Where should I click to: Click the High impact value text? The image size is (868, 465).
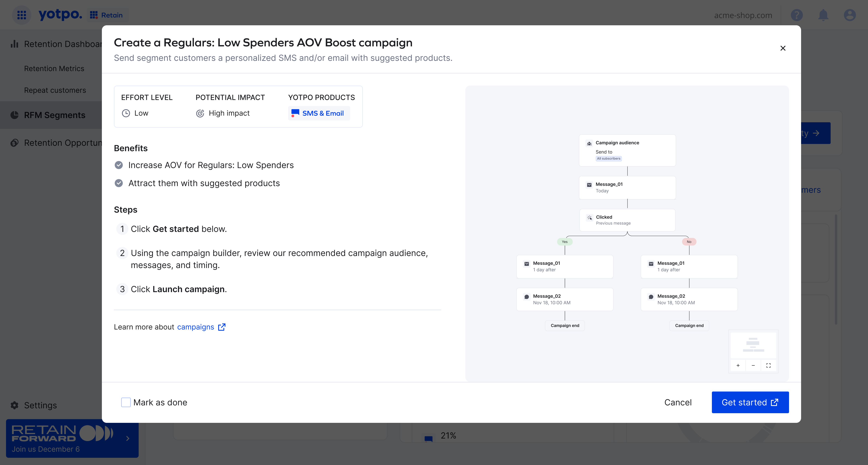pos(229,113)
